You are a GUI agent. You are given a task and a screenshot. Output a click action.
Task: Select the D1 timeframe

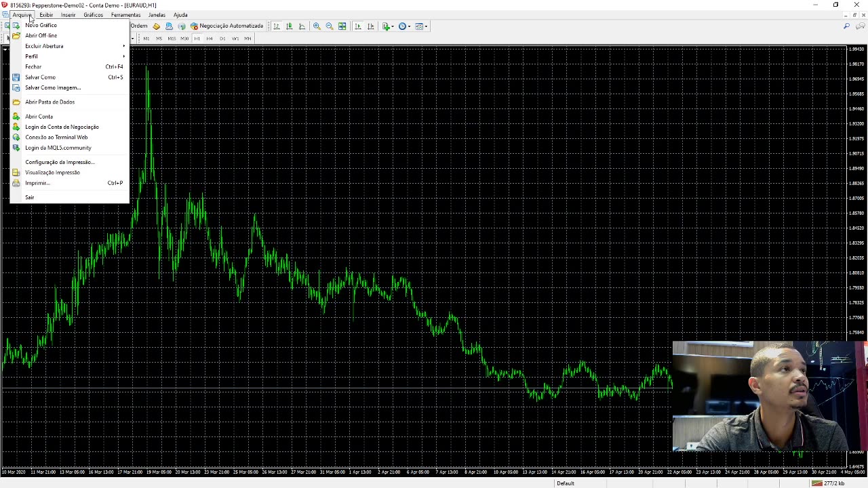(x=222, y=39)
